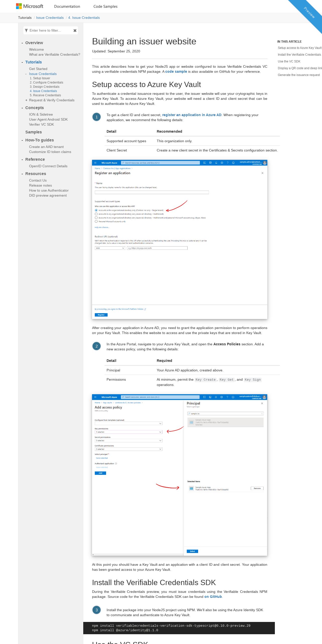This screenshot has width=322, height=644.
Task: Follow 'register an application in Azure AD' link
Action: pyautogui.click(x=192, y=115)
